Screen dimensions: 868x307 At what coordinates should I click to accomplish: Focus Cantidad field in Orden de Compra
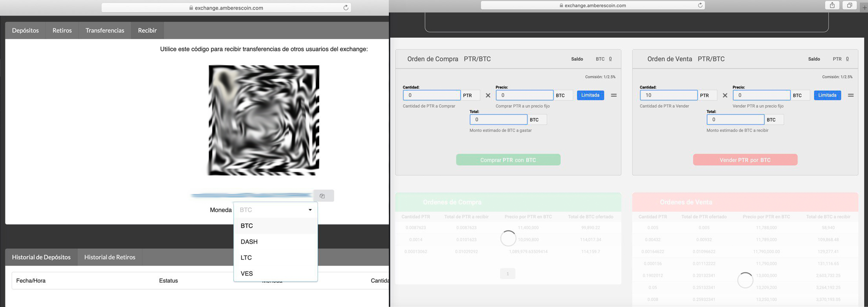(432, 95)
